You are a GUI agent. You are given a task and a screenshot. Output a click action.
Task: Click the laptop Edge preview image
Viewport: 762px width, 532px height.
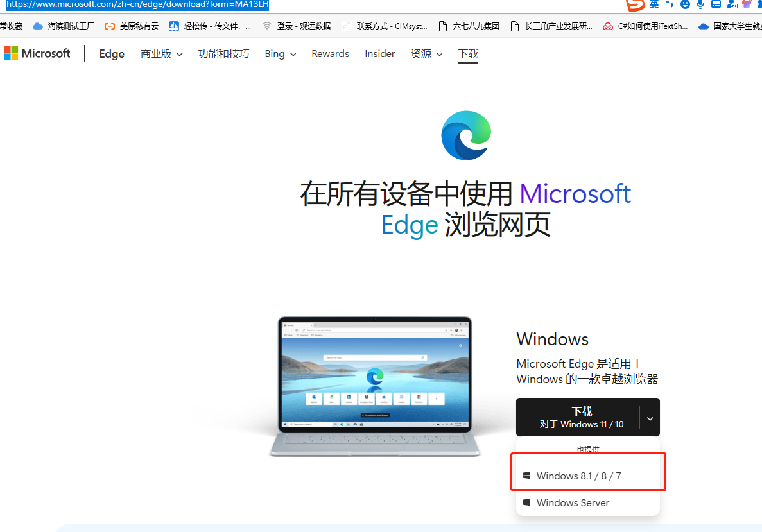[x=375, y=387]
